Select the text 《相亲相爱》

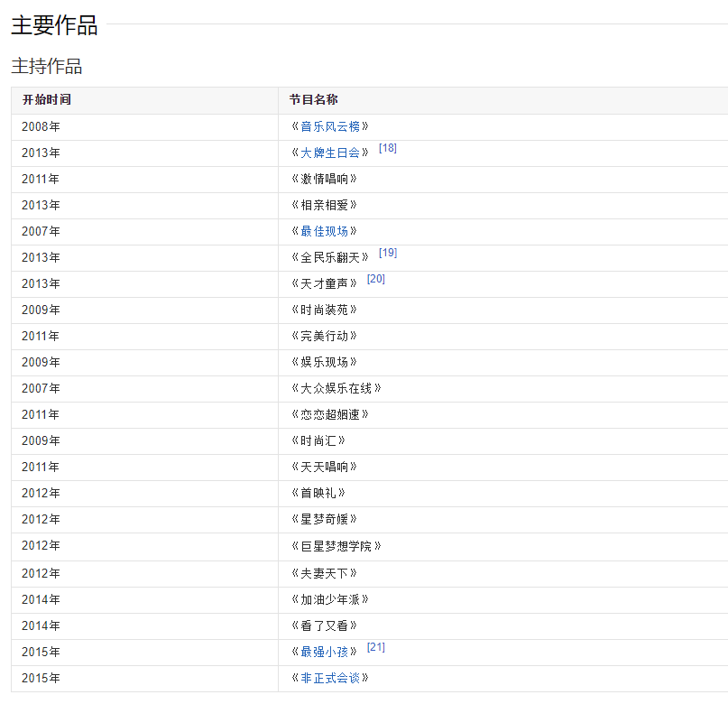click(324, 205)
